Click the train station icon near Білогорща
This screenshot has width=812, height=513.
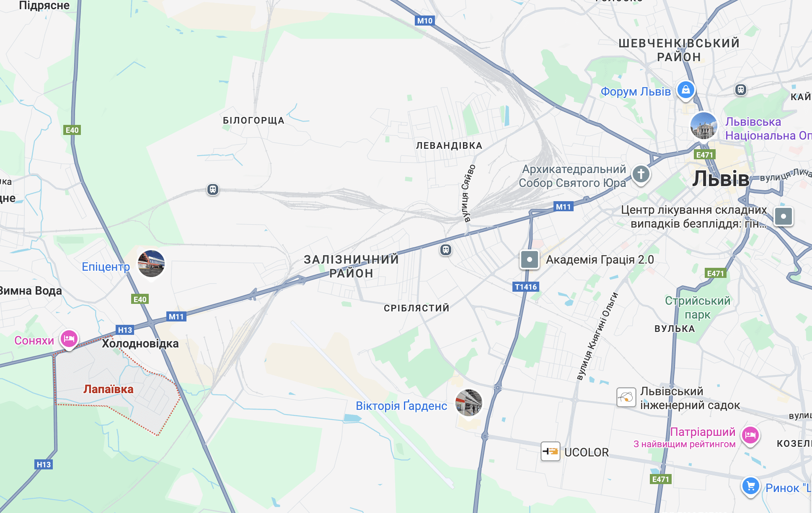click(213, 190)
